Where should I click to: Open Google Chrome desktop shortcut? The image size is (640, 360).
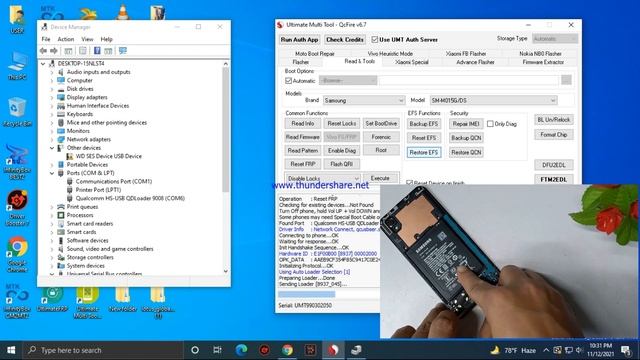click(x=17, y=254)
